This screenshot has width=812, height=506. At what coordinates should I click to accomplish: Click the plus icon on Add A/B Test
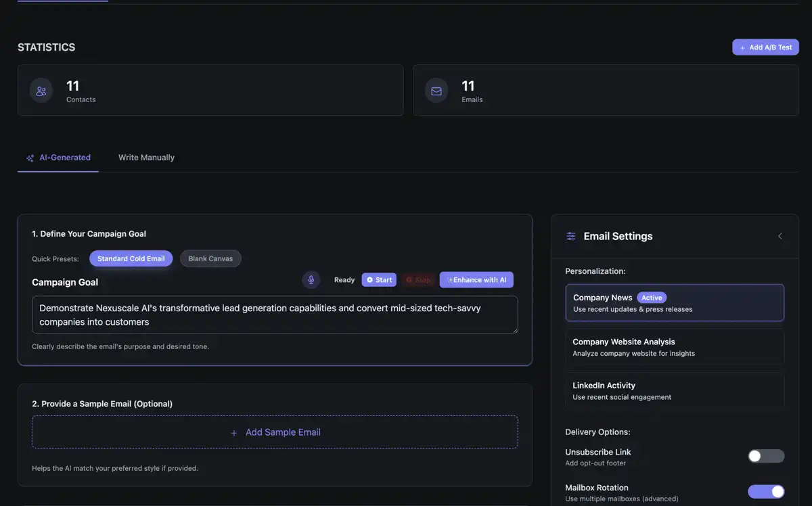click(x=742, y=47)
